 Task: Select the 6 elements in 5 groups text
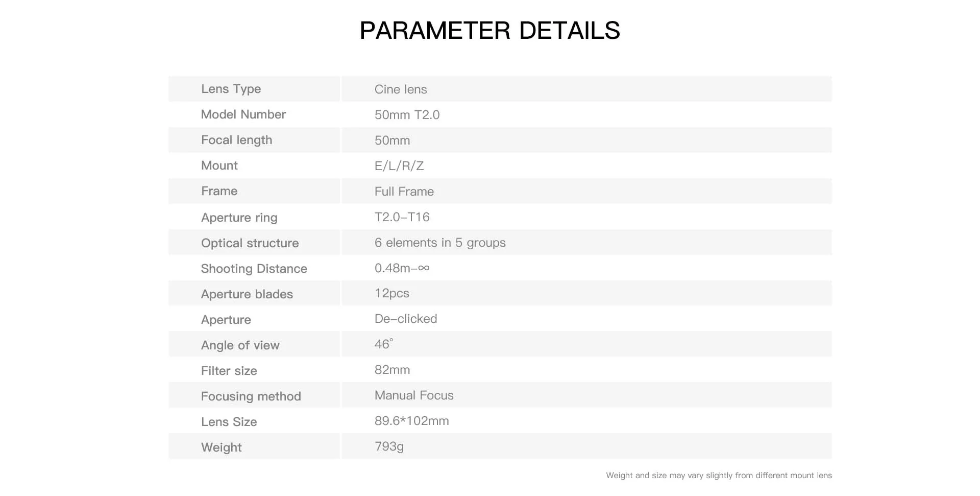pos(440,243)
